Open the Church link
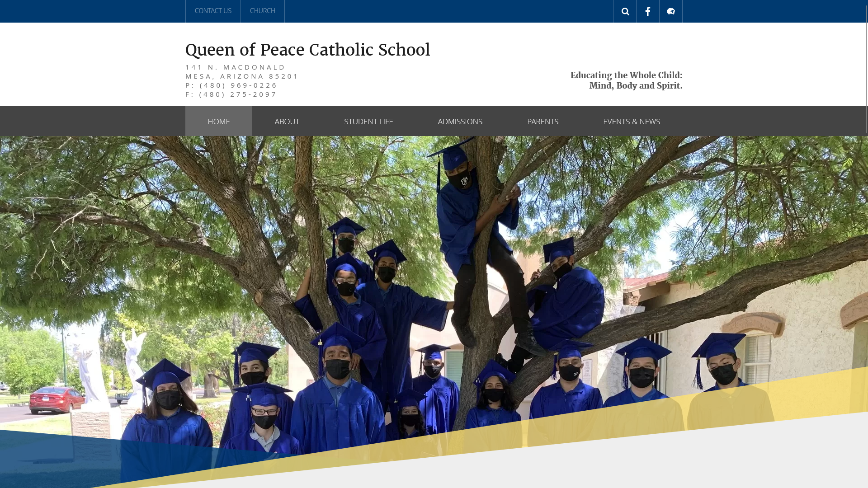Screen dimensions: 868x488 [x=263, y=11]
